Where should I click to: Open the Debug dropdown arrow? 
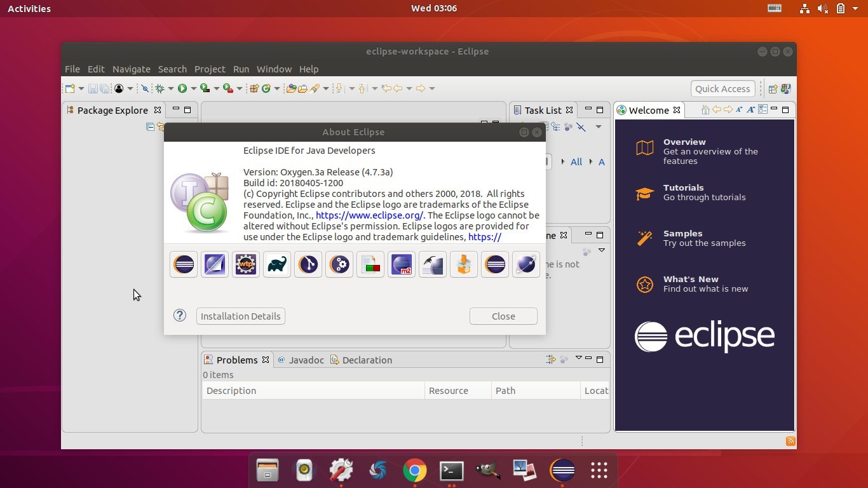pyautogui.click(x=171, y=88)
